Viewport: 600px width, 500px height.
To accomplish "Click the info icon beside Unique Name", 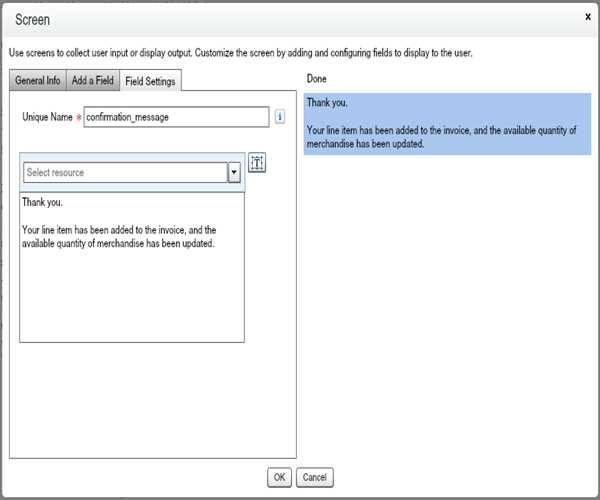I will (x=280, y=117).
